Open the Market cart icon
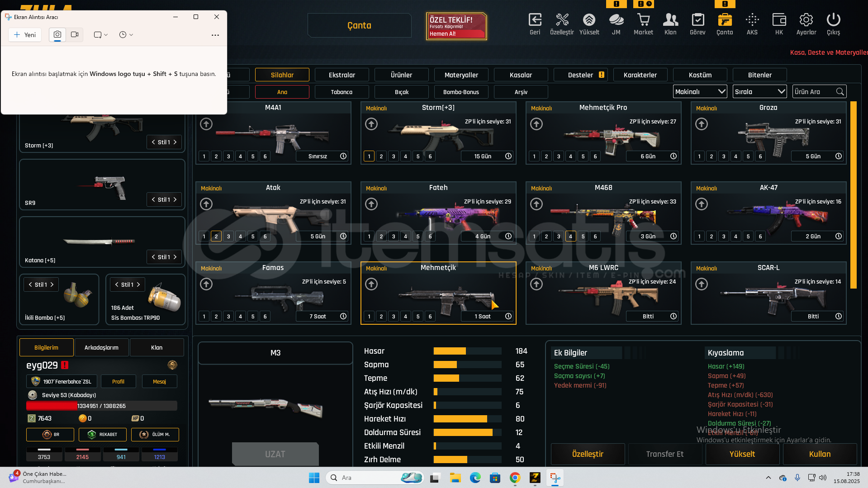This screenshot has width=868, height=488. point(643,20)
